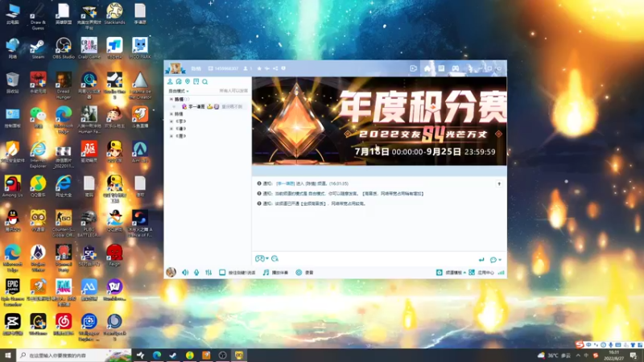Open Windows Start menu
644x362 pixels.
(x=8, y=355)
